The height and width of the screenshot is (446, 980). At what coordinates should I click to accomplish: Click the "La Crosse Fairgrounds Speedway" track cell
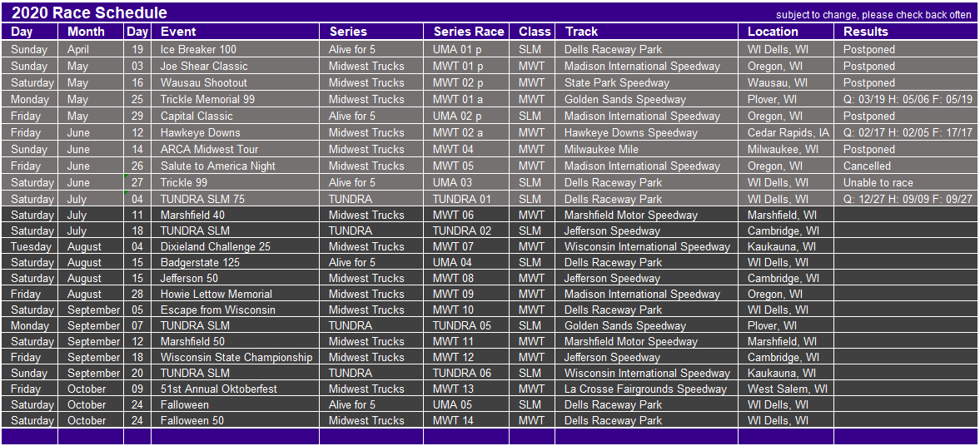[x=645, y=389]
